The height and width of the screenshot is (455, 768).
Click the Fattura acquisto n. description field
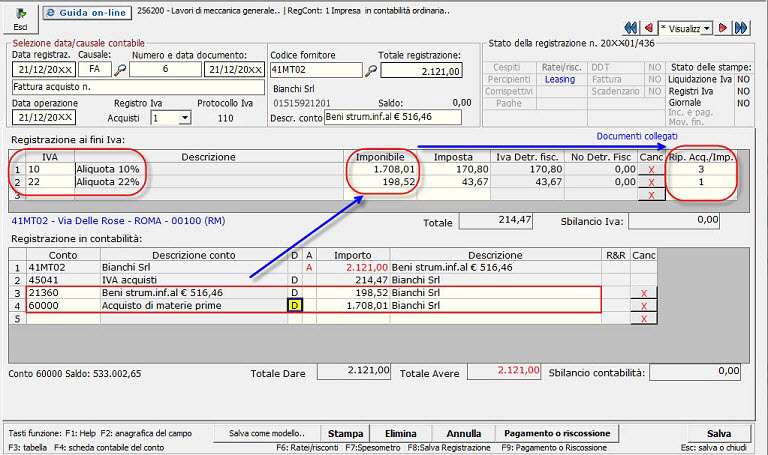pyautogui.click(x=138, y=87)
